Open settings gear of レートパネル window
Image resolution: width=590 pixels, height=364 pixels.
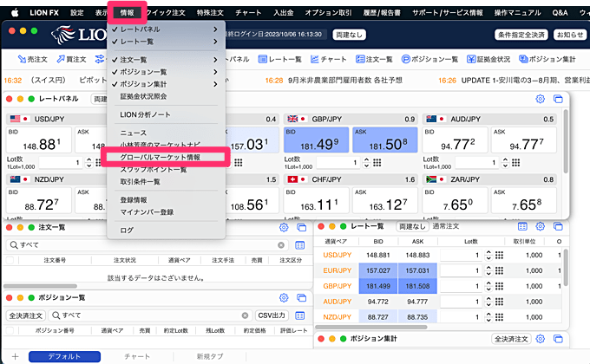coord(540,99)
